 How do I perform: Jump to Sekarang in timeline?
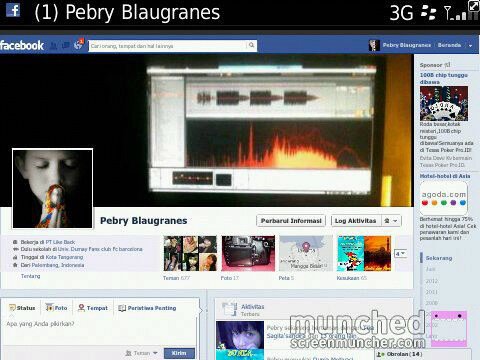(x=439, y=258)
